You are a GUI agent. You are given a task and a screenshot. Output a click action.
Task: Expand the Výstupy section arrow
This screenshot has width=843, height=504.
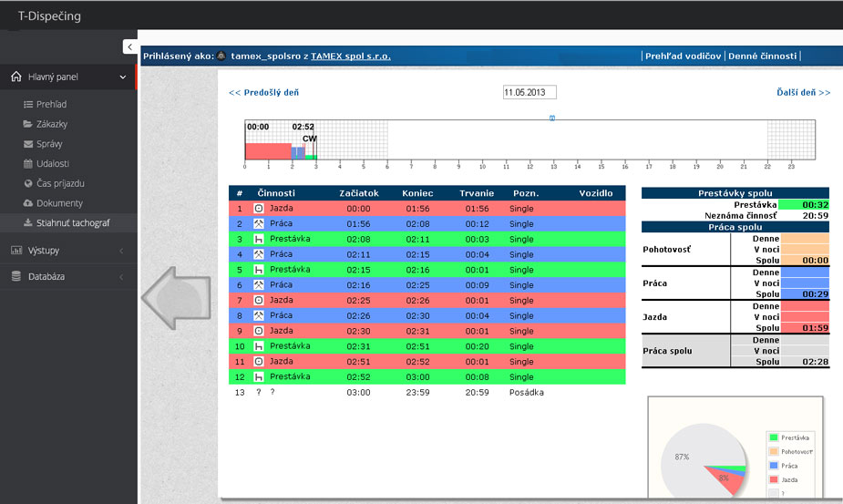pyautogui.click(x=121, y=251)
